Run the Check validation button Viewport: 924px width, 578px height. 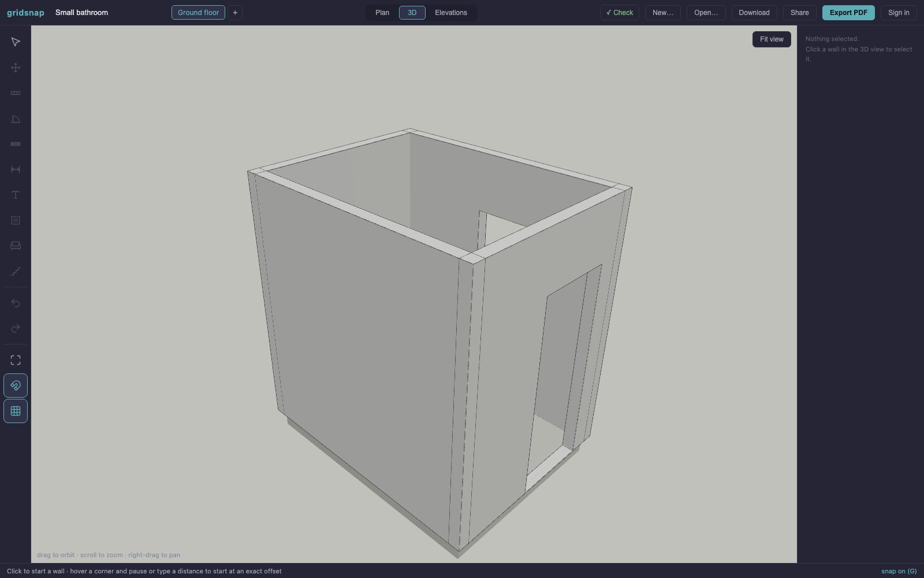coord(620,13)
